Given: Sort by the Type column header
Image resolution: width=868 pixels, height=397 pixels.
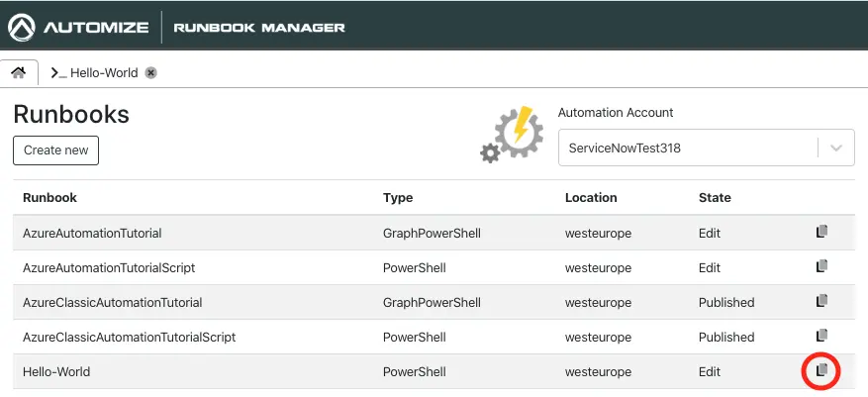Looking at the screenshot, I should point(397,198).
